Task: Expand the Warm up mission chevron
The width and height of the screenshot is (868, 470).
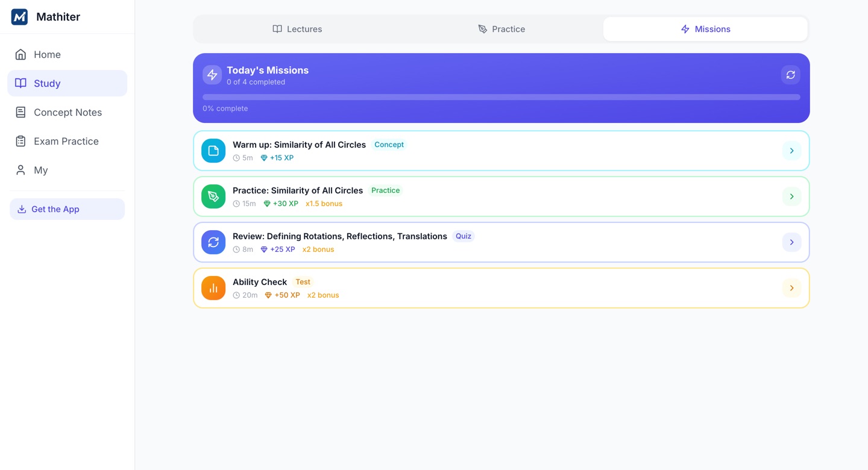Action: point(792,151)
